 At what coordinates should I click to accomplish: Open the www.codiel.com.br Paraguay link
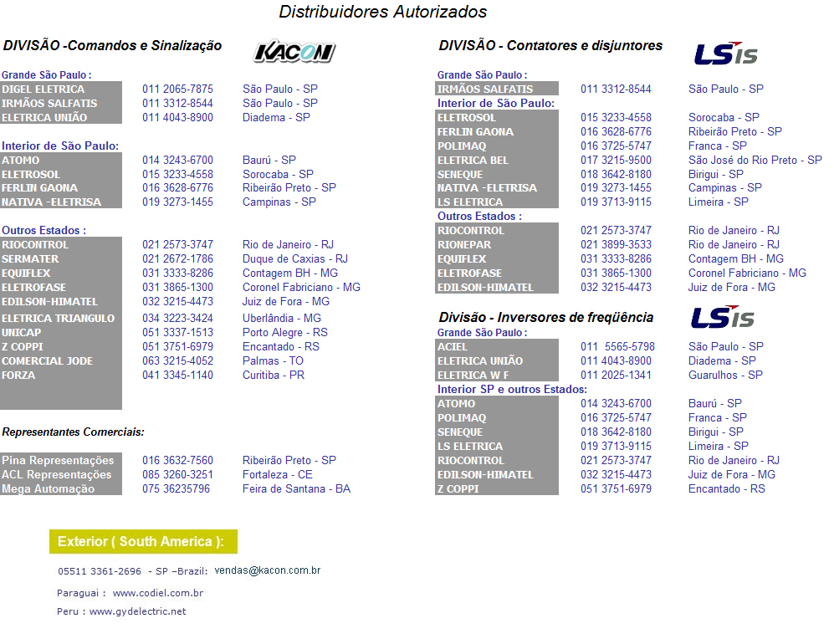pos(158,592)
